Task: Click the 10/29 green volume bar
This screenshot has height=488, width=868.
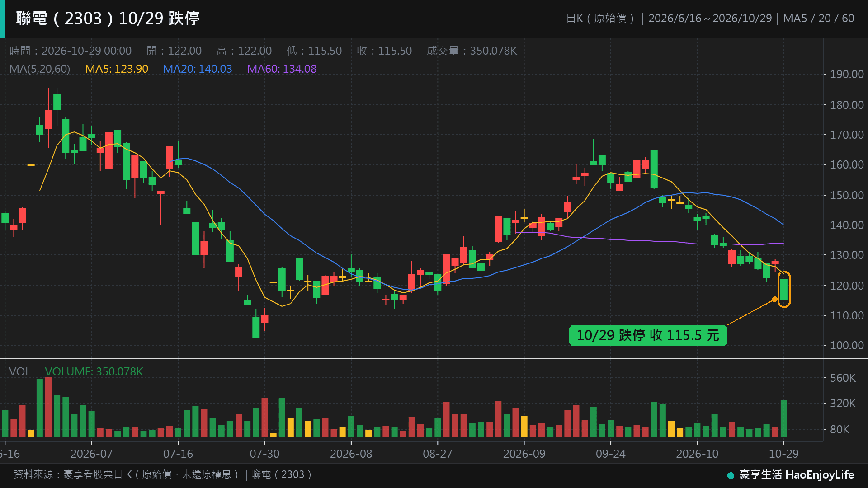Action: (x=784, y=419)
